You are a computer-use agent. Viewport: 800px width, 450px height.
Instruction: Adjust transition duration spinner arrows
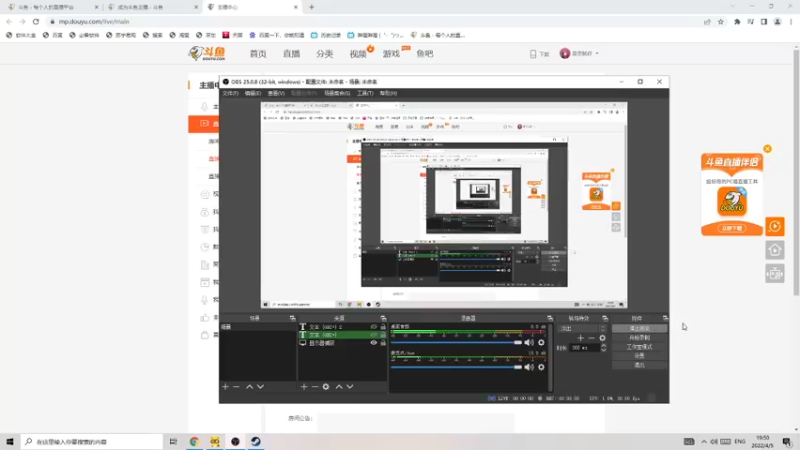(x=604, y=347)
